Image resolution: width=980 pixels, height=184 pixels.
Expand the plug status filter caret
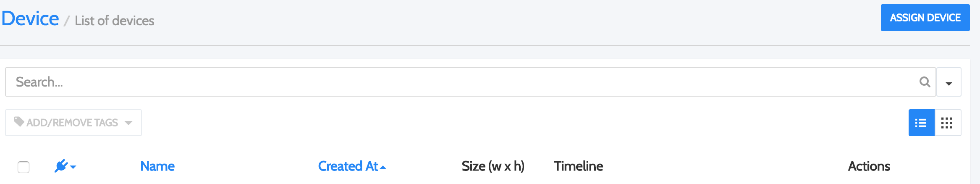(73, 167)
